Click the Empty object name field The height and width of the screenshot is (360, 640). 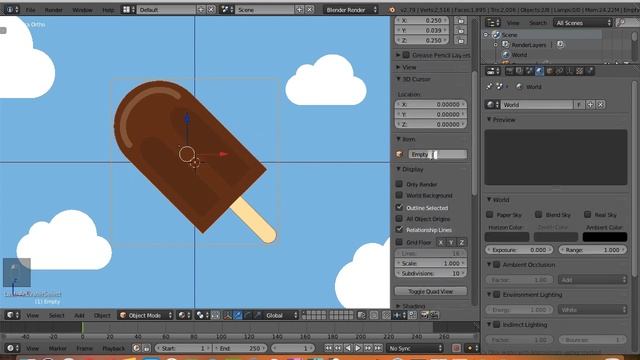tap(438, 154)
